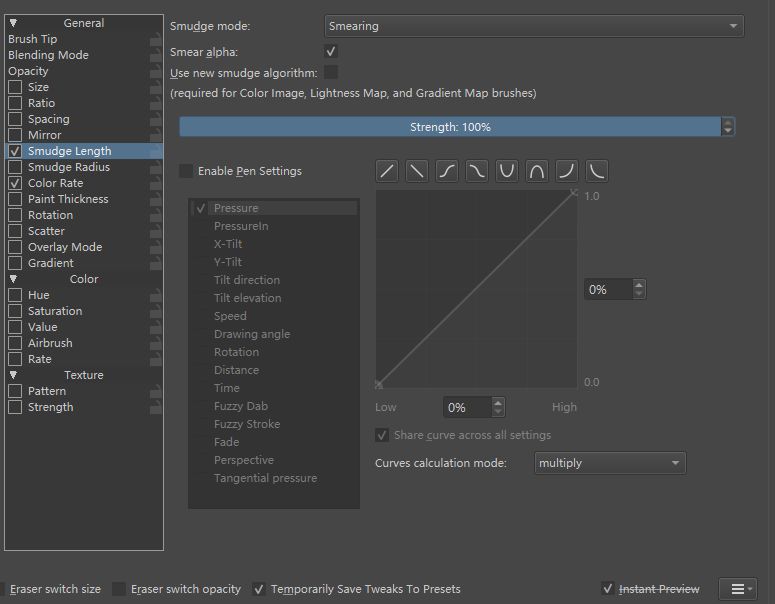Screen dimensions: 775x604
Task: Toggle Temporarily Save Tweaks To Presets
Action: 258,589
